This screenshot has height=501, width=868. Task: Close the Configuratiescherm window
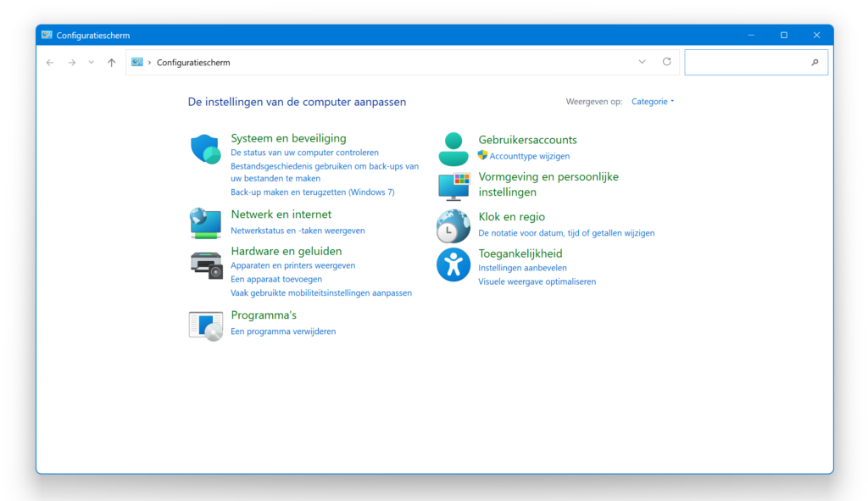[x=816, y=35]
